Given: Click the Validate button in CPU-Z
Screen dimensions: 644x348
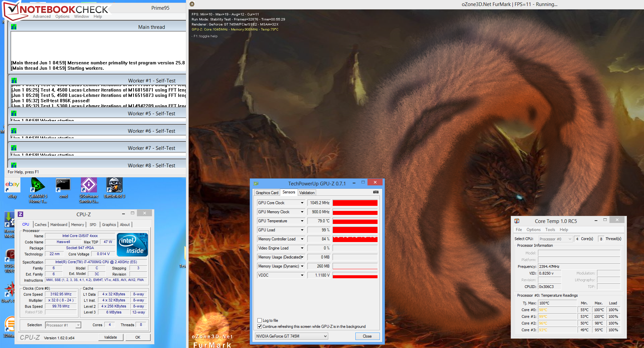Looking at the screenshot, I should [x=111, y=337].
